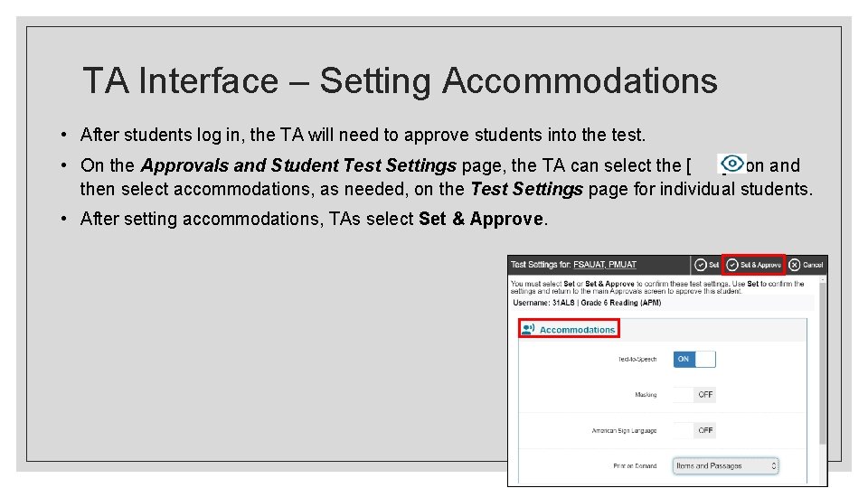Click the Accommodations person-speaking icon

pos(528,329)
